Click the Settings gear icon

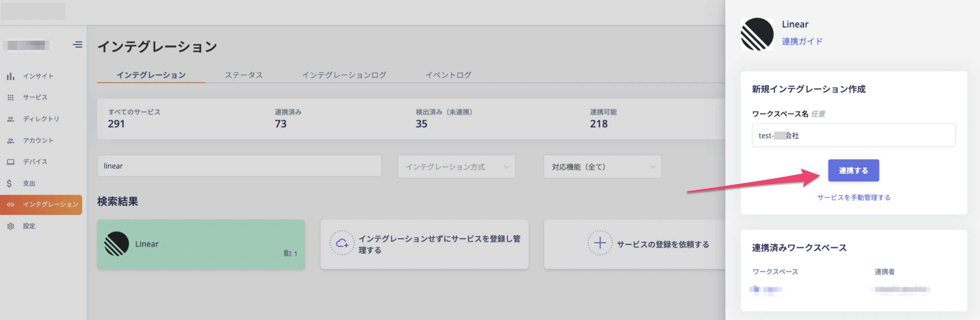pyautogui.click(x=11, y=226)
